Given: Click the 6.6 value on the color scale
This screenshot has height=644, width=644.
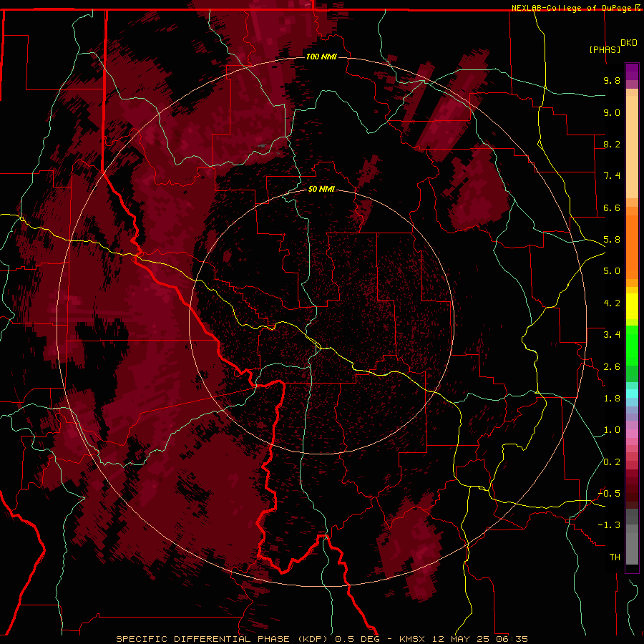Looking at the screenshot, I should [x=612, y=208].
